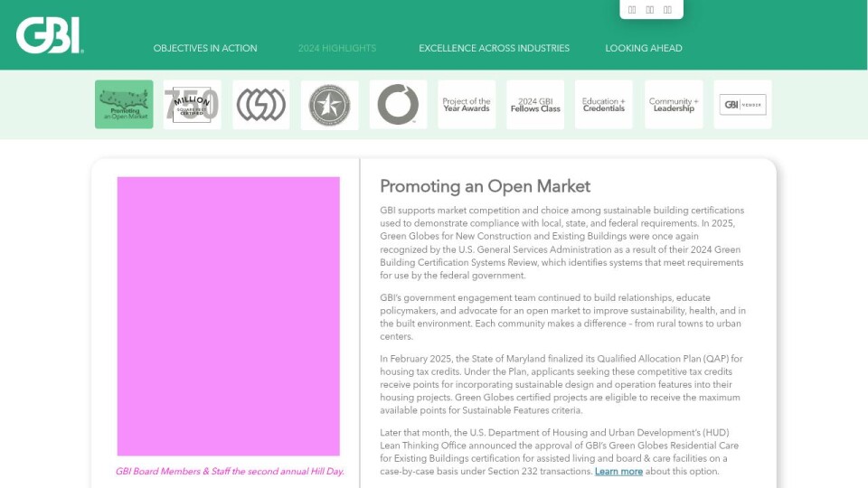Click the pink Hill Day image placeholder

[229, 316]
